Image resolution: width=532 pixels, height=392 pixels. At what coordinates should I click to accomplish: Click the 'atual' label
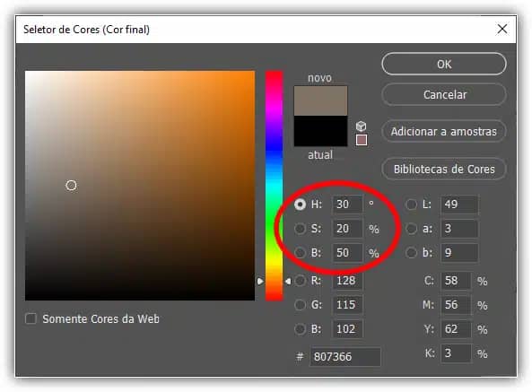(320, 155)
